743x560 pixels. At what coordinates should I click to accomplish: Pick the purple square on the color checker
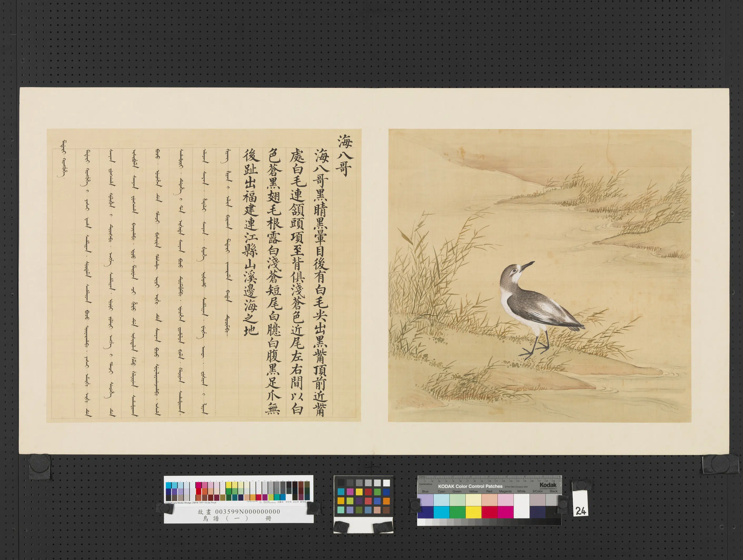click(359, 501)
